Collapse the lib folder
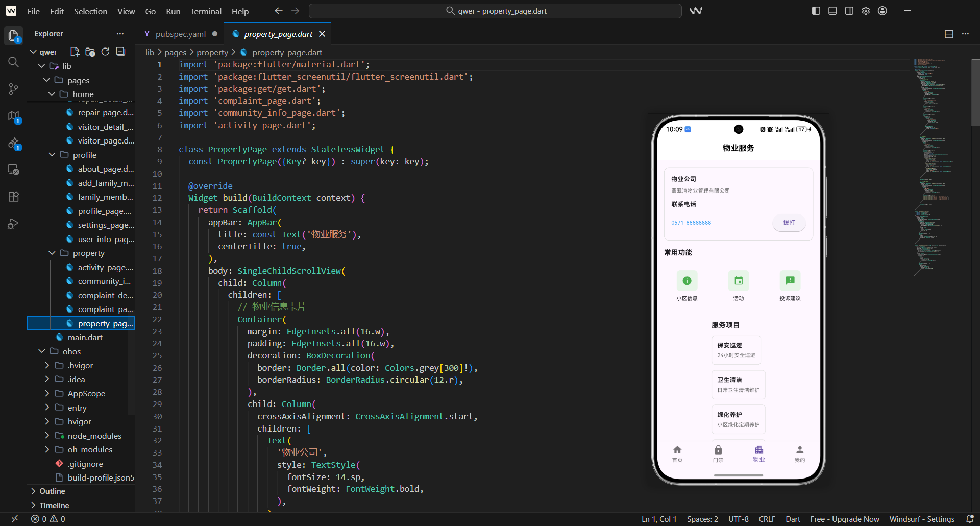This screenshot has height=526, width=980. pos(42,66)
